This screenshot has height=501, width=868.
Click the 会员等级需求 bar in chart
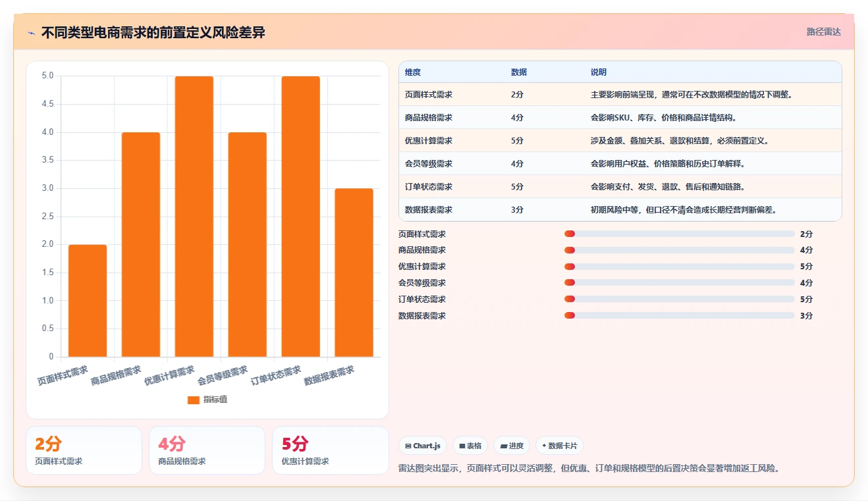coord(248,245)
